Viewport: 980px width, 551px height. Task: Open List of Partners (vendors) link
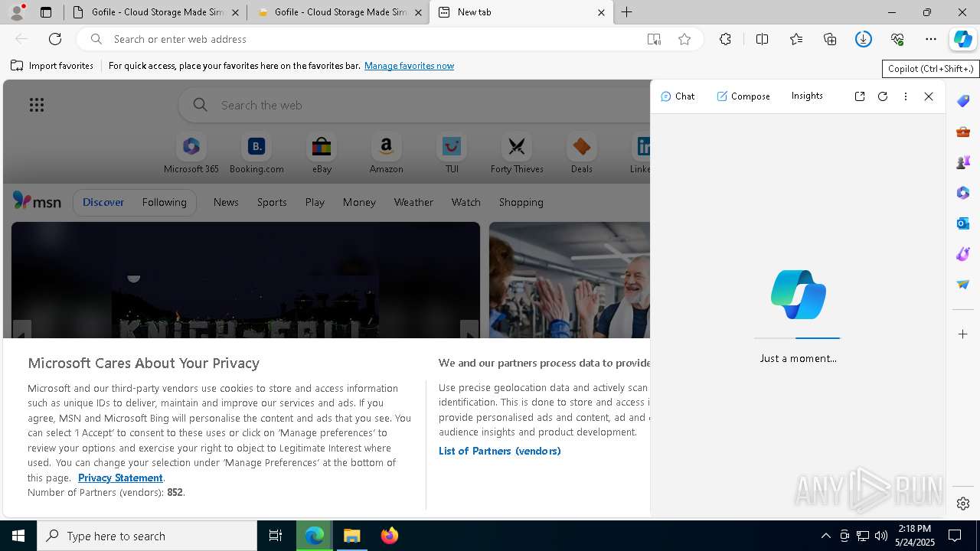[x=499, y=451]
